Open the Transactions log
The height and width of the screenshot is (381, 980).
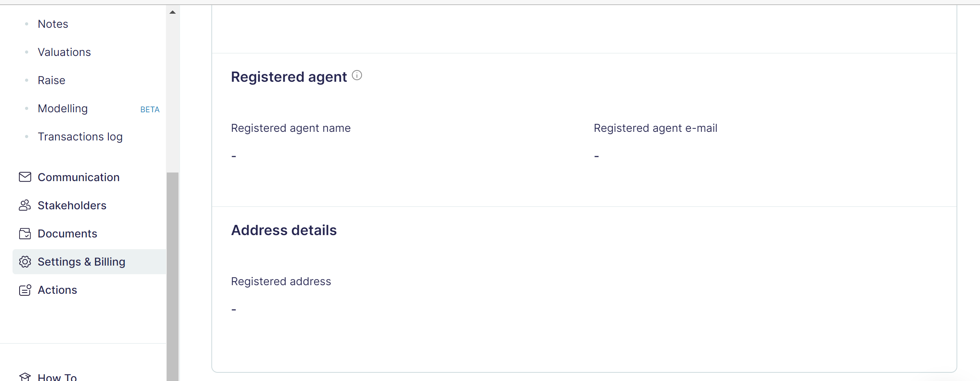(x=80, y=137)
